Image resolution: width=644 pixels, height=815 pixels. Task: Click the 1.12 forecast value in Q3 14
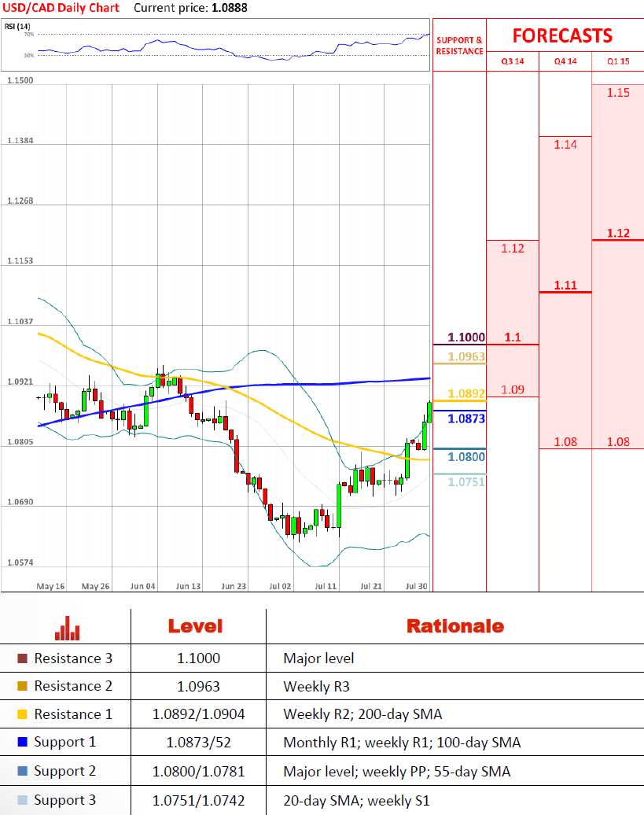point(513,249)
